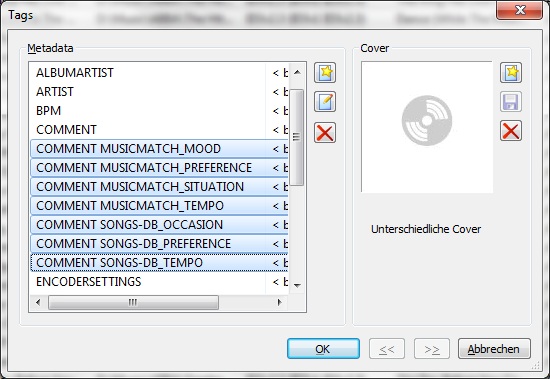The height and width of the screenshot is (379, 550).
Task: Click the metadata list scroll down arrow
Action: (297, 285)
